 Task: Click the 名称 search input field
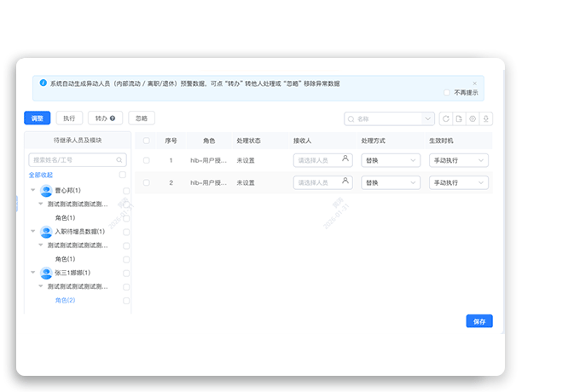pos(387,118)
